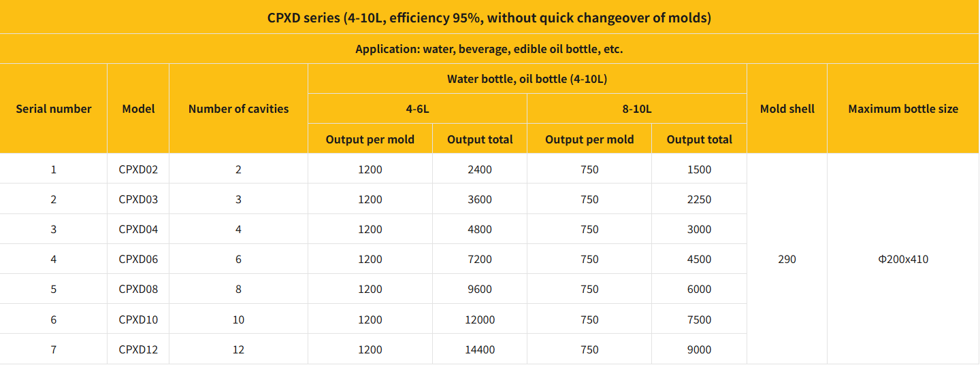Click the CPXD12 model cell
The height and width of the screenshot is (365, 980).
[x=138, y=349]
